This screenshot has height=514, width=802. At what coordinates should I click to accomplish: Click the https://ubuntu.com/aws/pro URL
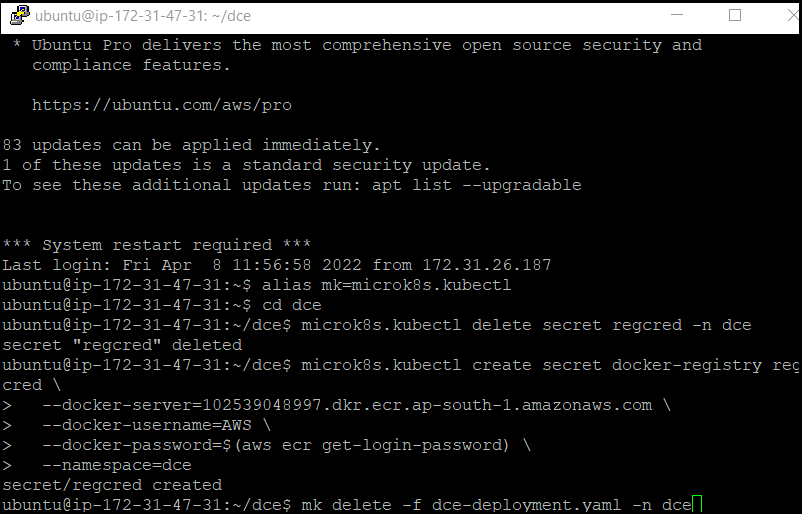162,105
